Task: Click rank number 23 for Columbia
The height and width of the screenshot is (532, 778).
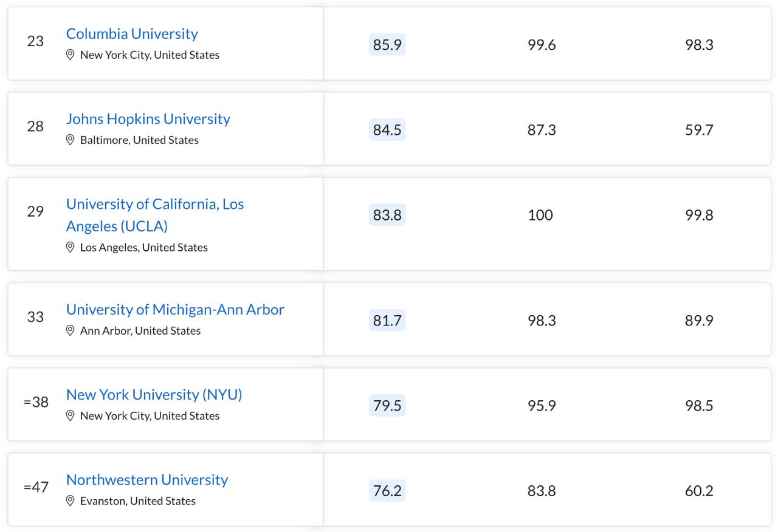Action: 35,41
